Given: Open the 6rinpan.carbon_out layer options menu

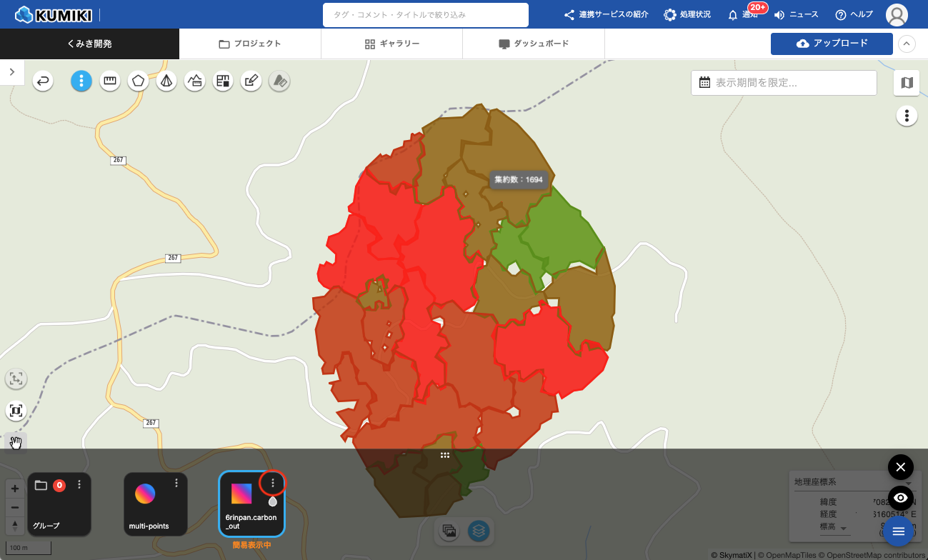Looking at the screenshot, I should tap(272, 484).
